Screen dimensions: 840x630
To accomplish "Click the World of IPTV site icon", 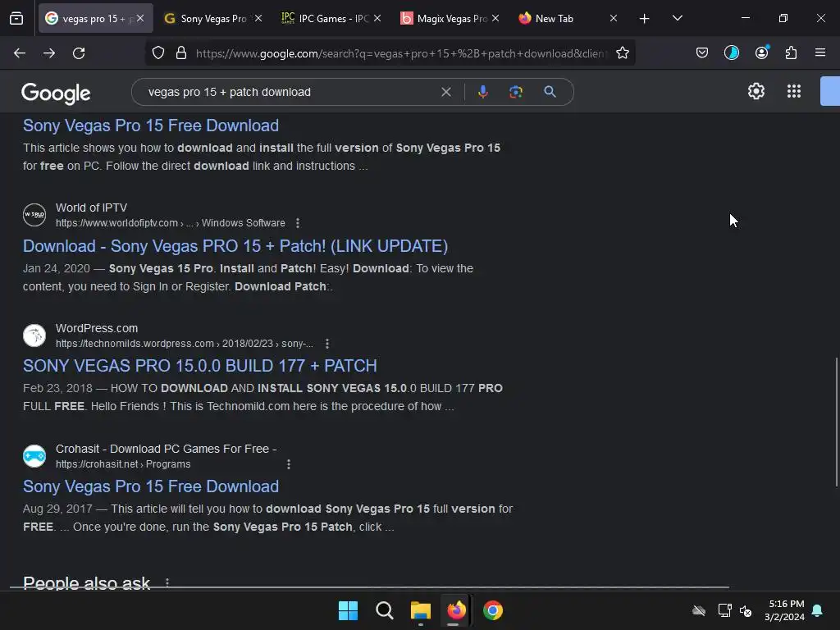I will [x=34, y=215].
